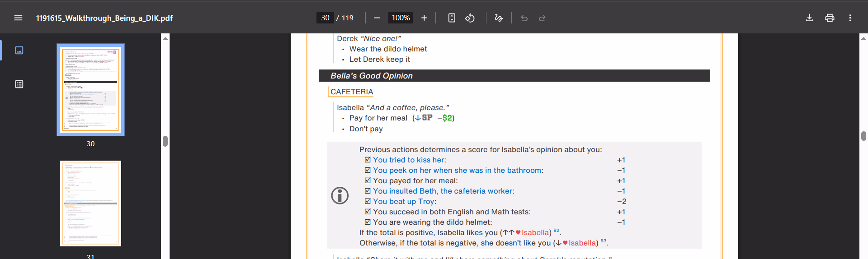Click the document vertical scrollbar handle
868x259 pixels.
863,136
